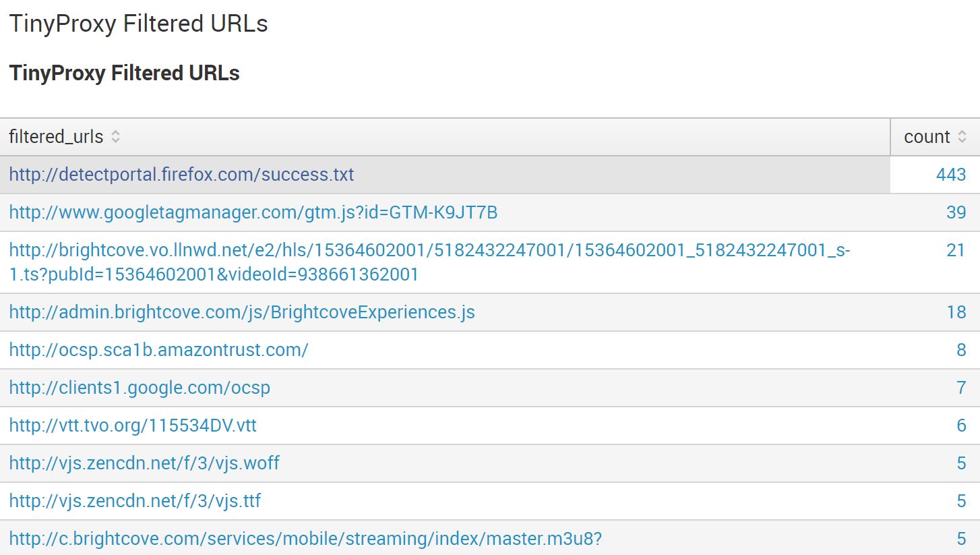The width and height of the screenshot is (980, 555).
Task: Open the detectportal.firefox.com success.txt URL
Action: tap(181, 174)
